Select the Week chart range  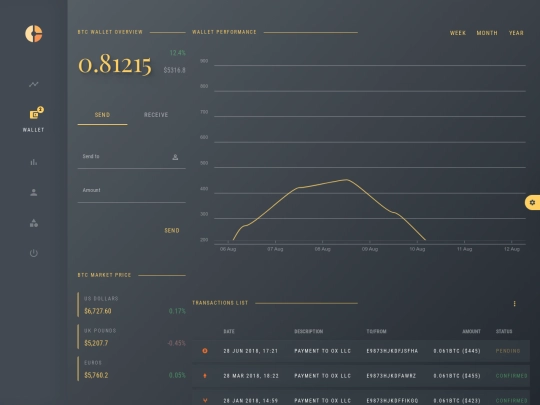[x=458, y=33]
